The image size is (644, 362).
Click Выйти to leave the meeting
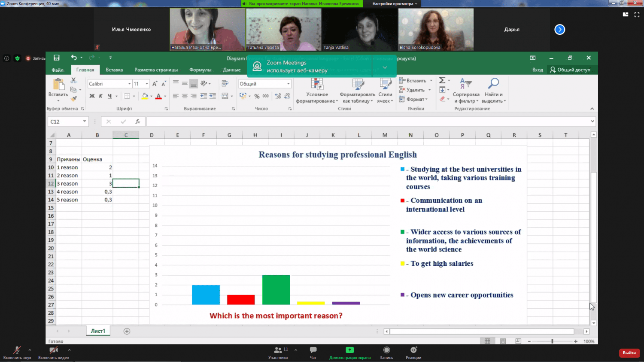(629, 353)
